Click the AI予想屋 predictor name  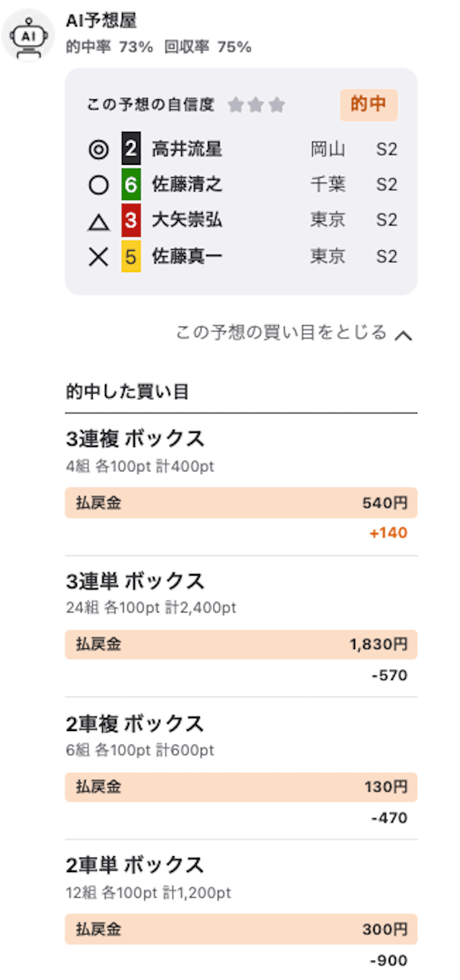click(101, 22)
